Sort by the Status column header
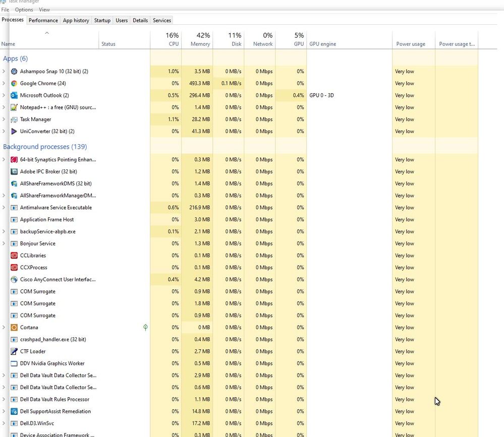The image size is (504, 437). pos(125,39)
